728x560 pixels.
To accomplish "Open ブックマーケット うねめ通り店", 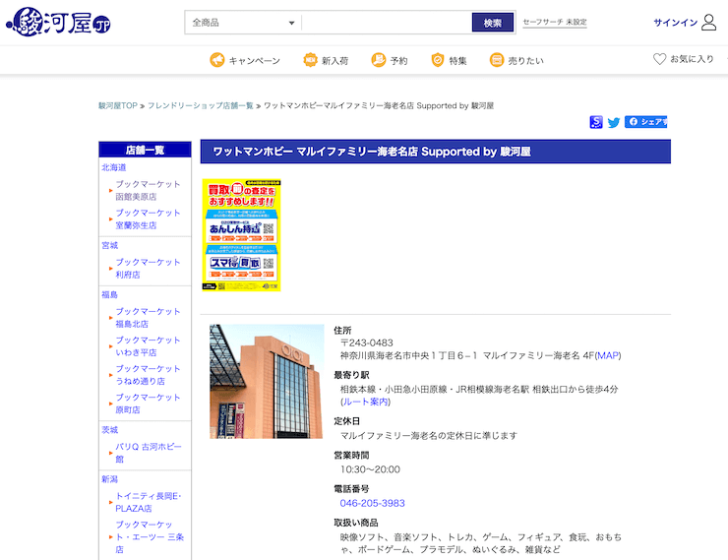I will [x=148, y=375].
